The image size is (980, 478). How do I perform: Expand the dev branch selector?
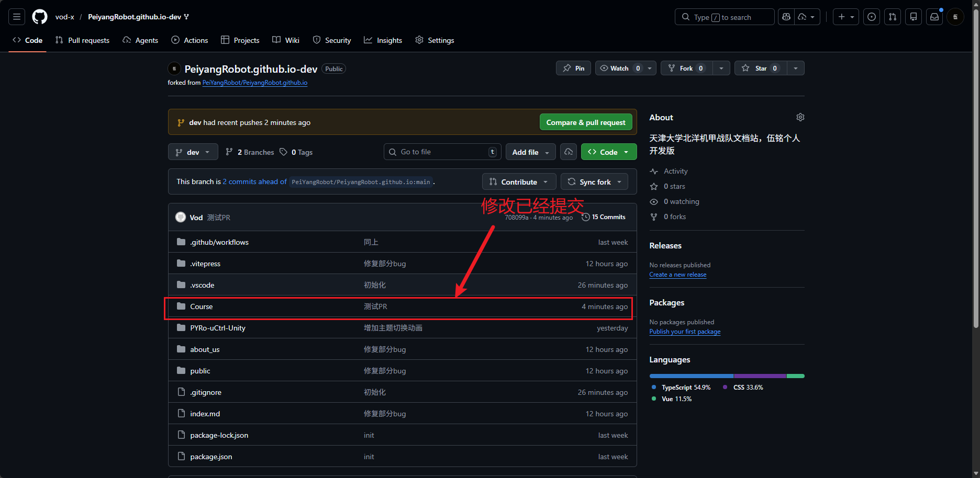click(193, 152)
